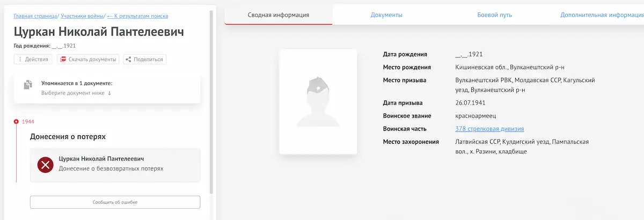Screen dimensions: 644x220
Task: Click the rank value красноармеец
Action: [x=475, y=116]
